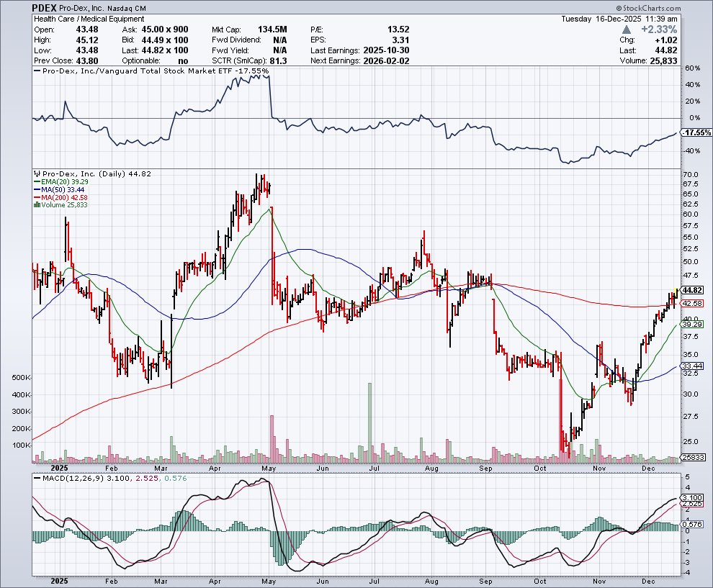Click the relative strength label -17.55%
The height and width of the screenshot is (588, 713).
point(251,71)
